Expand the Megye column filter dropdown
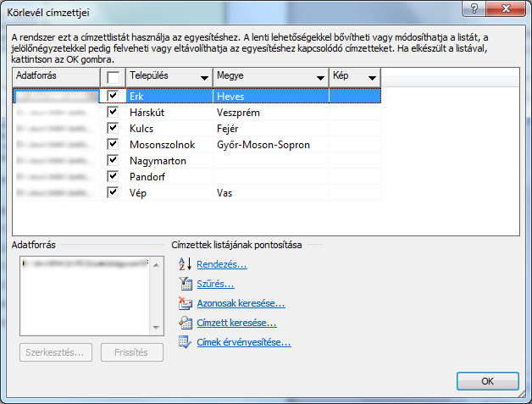 coord(320,78)
